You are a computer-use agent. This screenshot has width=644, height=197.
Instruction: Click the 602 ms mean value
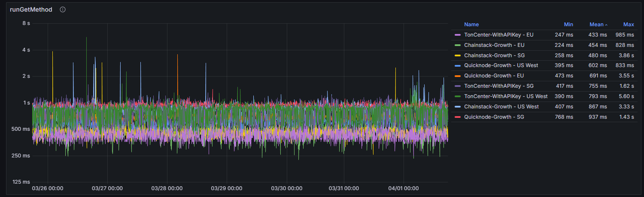coord(598,65)
